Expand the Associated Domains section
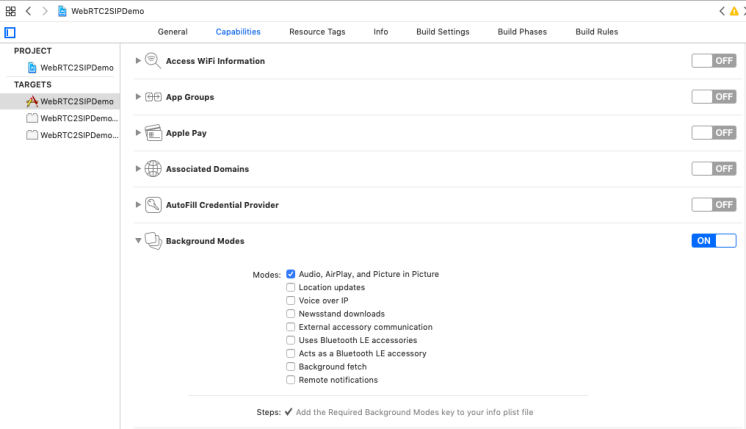Viewport: 746px width, 429px height. [138, 169]
